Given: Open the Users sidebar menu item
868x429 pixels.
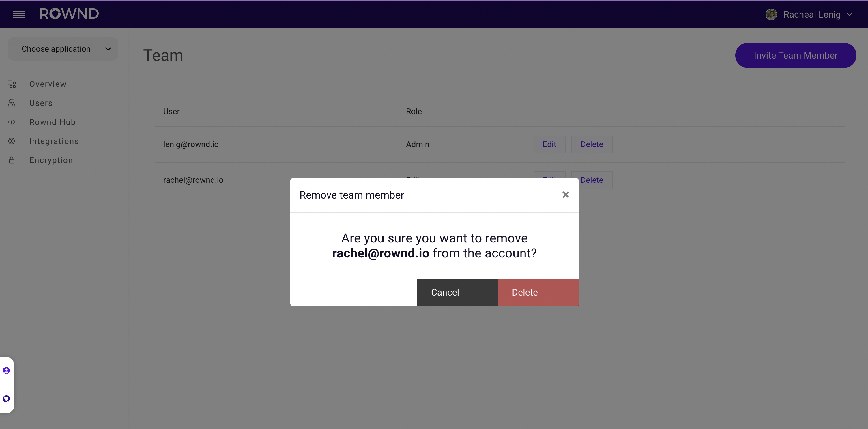Looking at the screenshot, I should pos(41,103).
